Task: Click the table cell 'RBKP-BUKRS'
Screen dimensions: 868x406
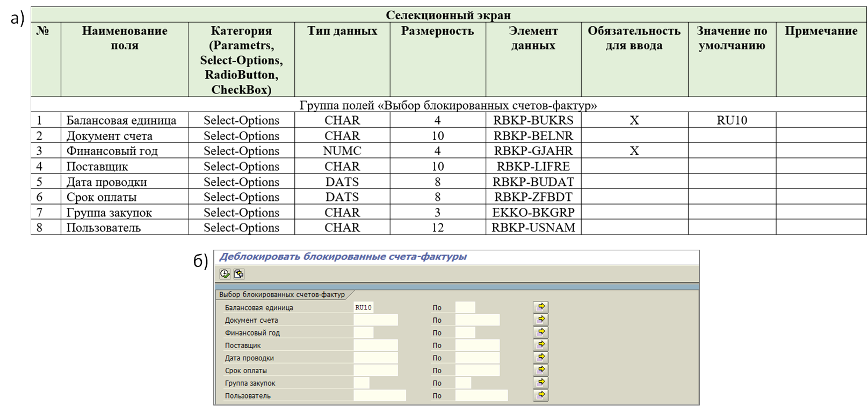Action: [x=533, y=120]
